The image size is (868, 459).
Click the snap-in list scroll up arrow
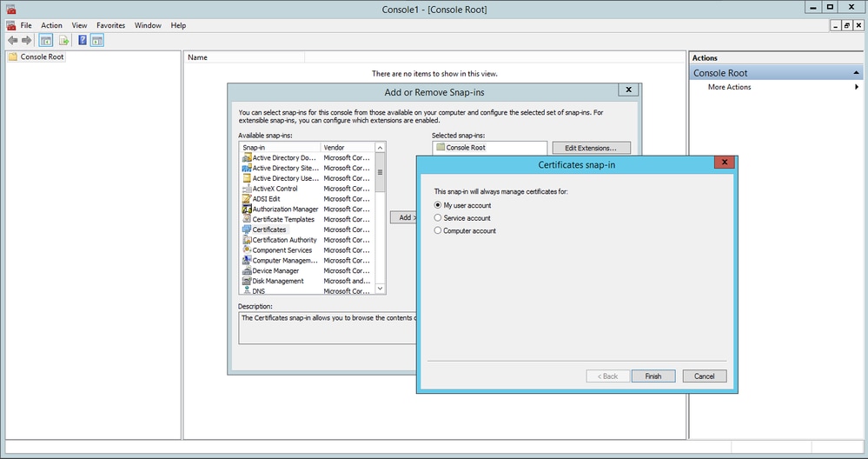tap(380, 147)
